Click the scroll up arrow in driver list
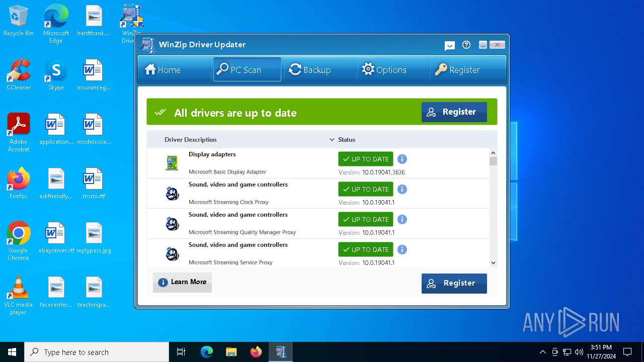 [x=493, y=153]
